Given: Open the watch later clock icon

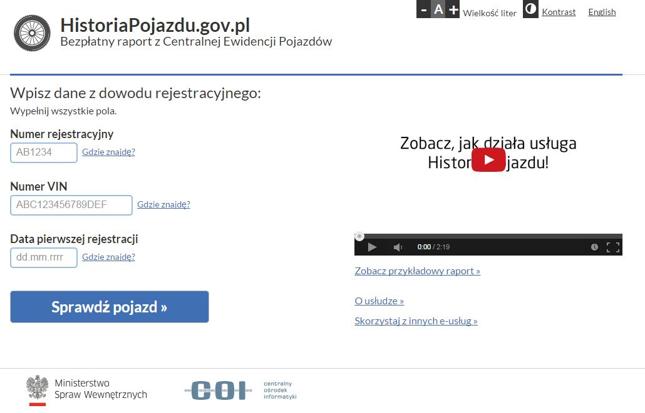Looking at the screenshot, I should [x=594, y=247].
